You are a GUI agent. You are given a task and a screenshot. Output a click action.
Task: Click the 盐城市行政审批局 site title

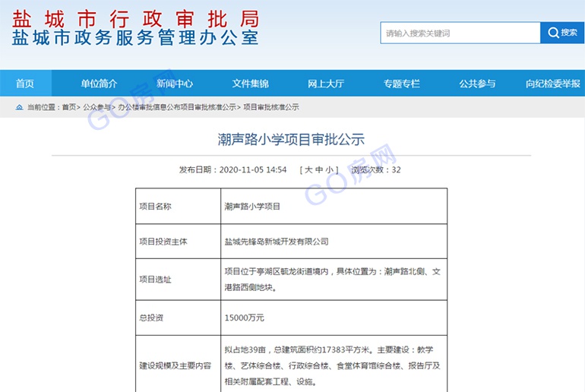click(x=136, y=19)
